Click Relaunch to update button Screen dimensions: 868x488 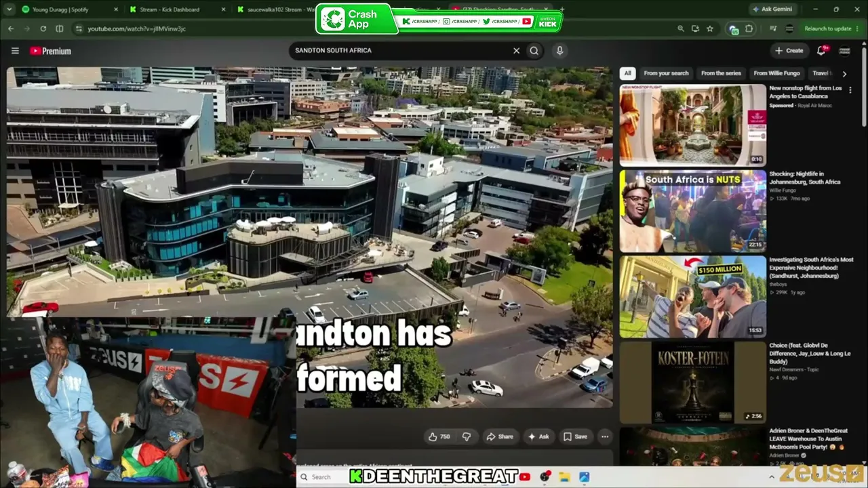827,28
